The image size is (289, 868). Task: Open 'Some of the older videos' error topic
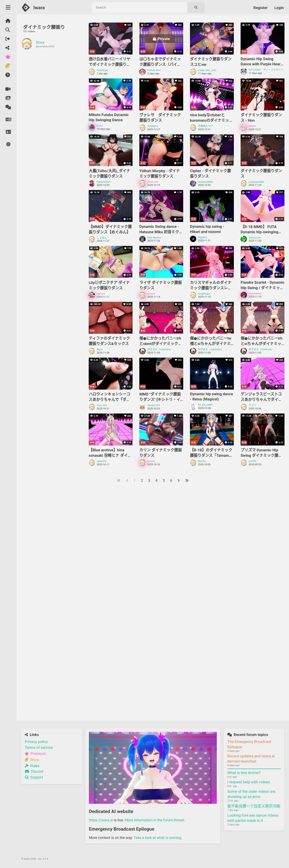251,794
